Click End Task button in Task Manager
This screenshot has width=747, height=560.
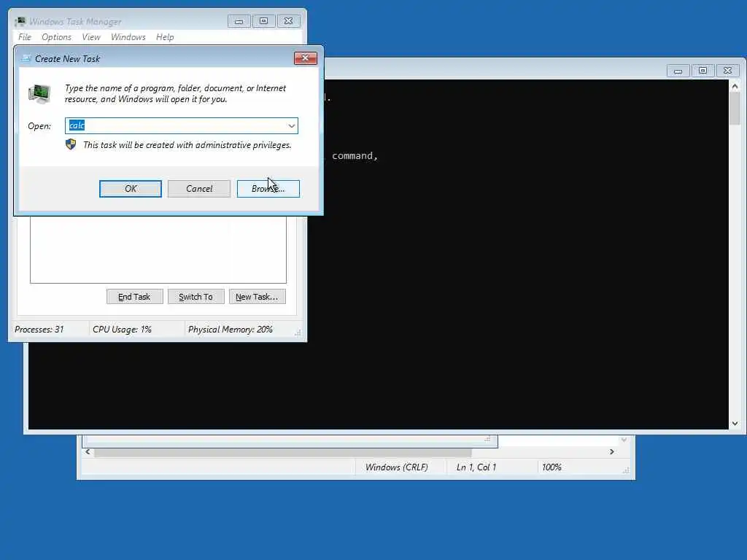tap(134, 297)
